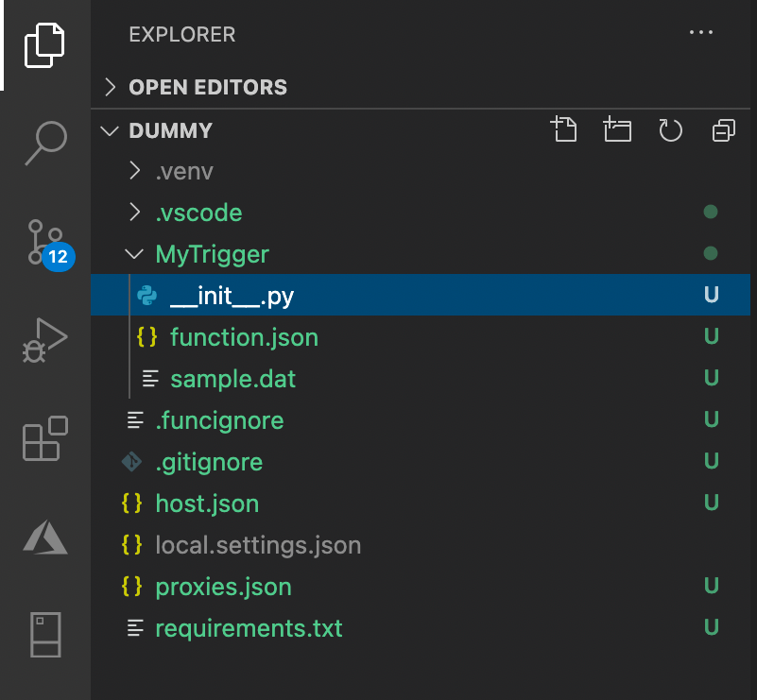This screenshot has width=757, height=700.
Task: Open the Extensions view icon
Action: pyautogui.click(x=44, y=438)
